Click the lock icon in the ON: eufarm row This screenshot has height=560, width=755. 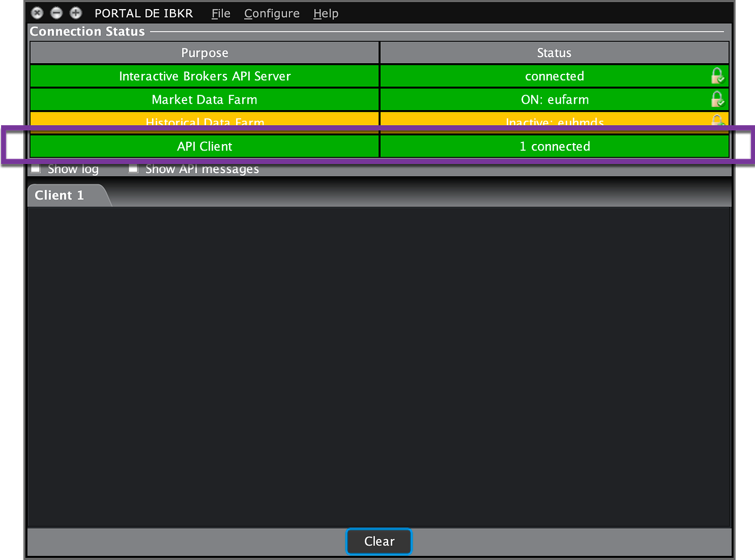[717, 99]
